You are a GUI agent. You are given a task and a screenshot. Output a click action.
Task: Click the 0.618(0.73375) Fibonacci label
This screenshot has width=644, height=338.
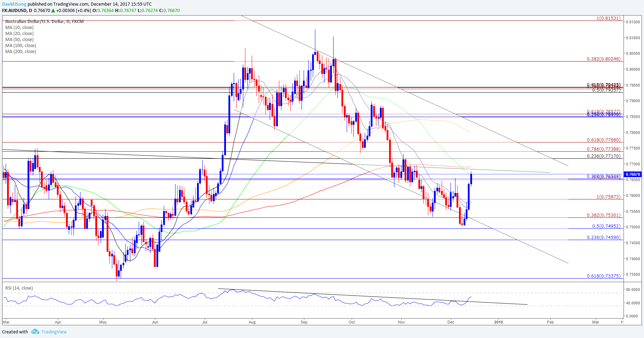[x=604, y=276]
